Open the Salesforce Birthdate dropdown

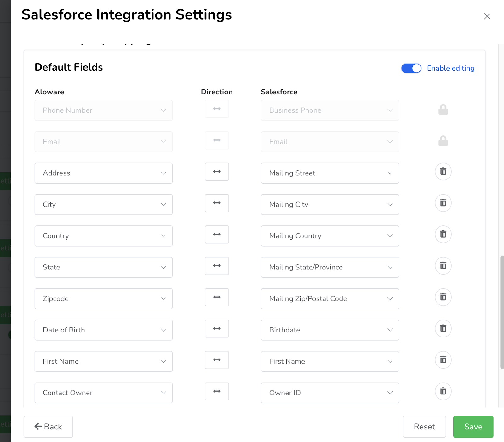[x=330, y=330]
